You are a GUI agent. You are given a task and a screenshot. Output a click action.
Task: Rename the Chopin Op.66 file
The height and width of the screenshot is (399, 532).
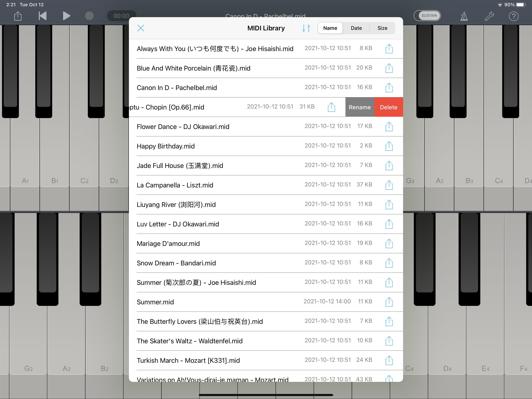point(359,107)
